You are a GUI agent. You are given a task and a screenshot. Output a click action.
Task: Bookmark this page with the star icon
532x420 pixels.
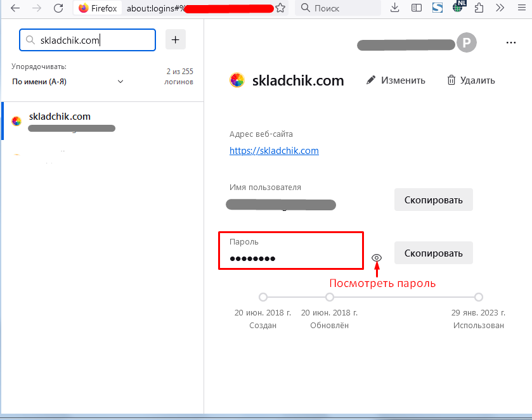[x=280, y=8]
